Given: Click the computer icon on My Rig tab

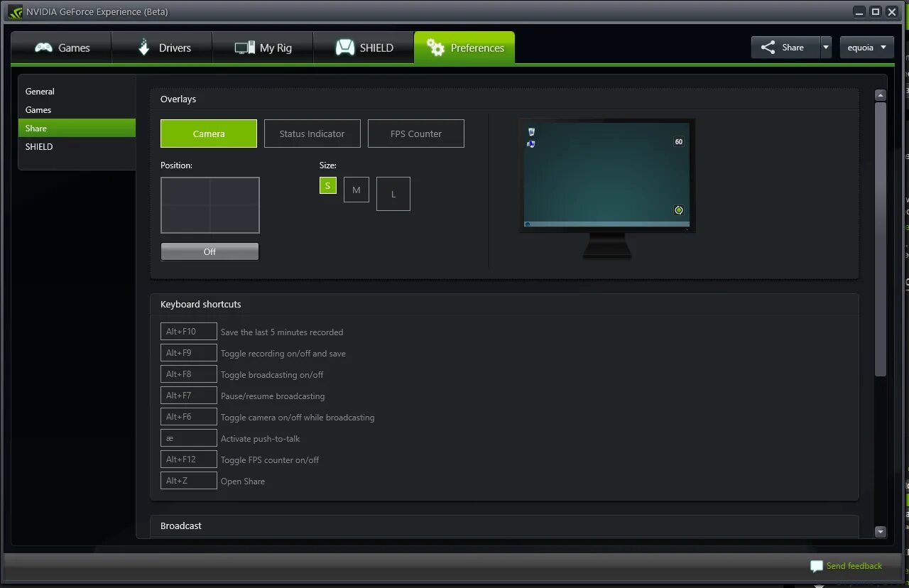Looking at the screenshot, I should (x=244, y=48).
